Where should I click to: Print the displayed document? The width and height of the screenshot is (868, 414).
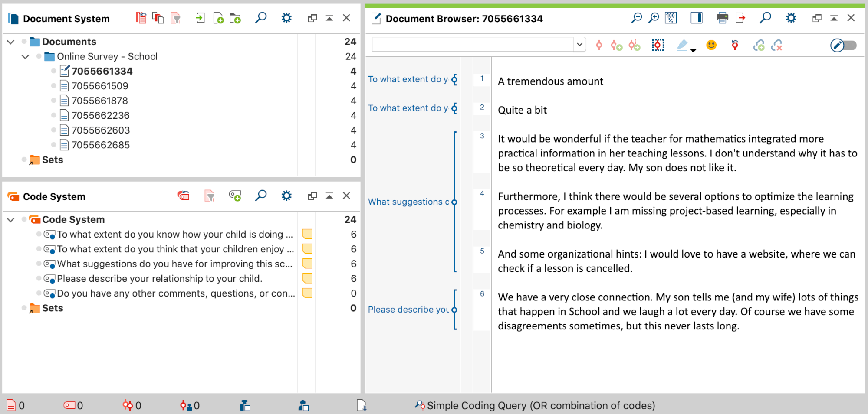point(722,18)
